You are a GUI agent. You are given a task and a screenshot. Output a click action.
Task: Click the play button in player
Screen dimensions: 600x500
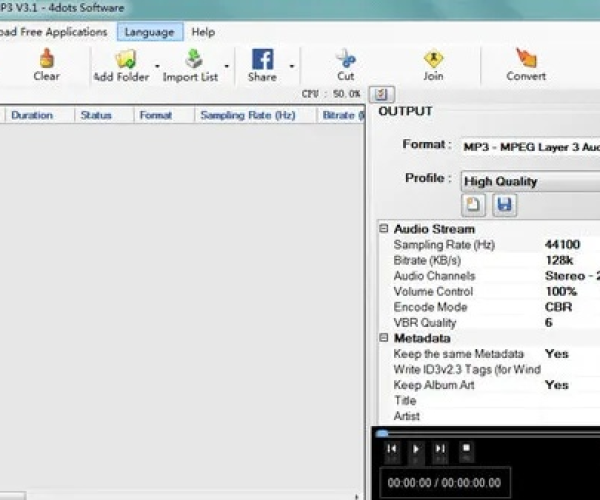[416, 449]
